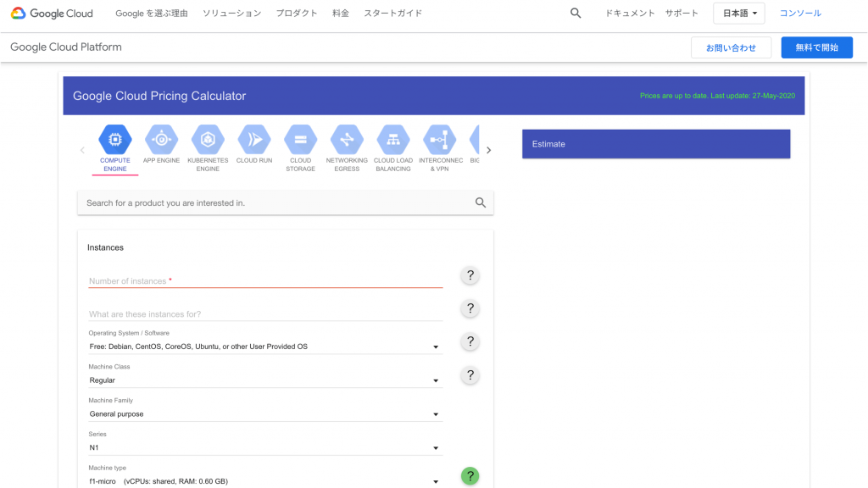This screenshot has height=488, width=868.
Task: Click the Google Cloud logo
Action: [52, 14]
